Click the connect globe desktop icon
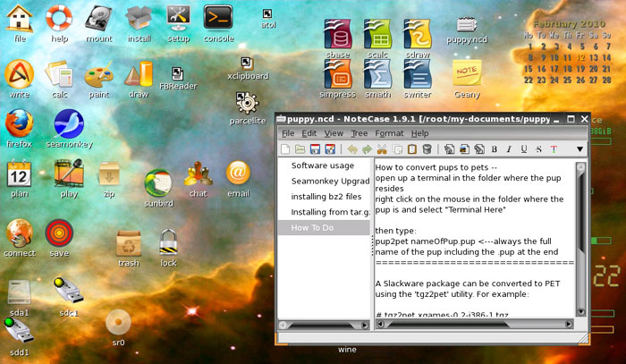This screenshot has width=626, height=364. coord(19,238)
